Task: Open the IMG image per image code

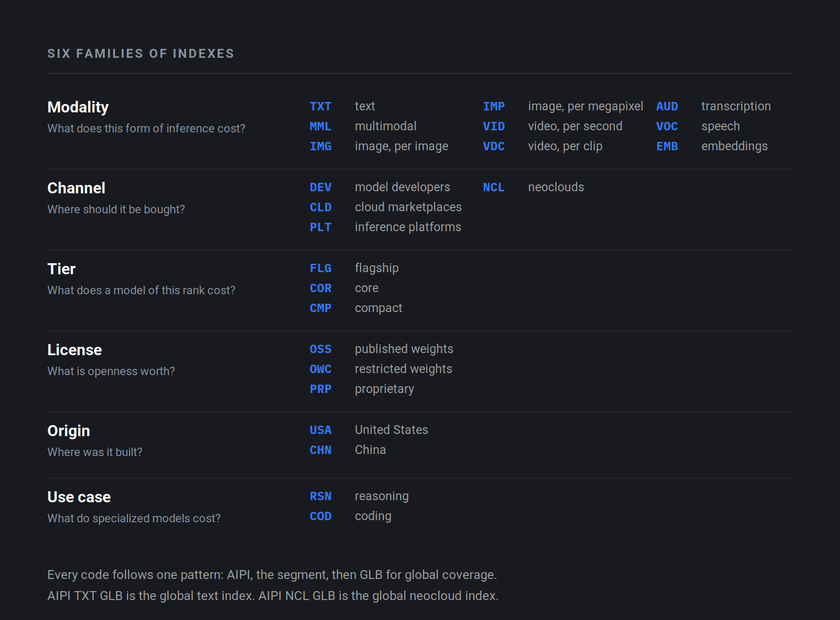Action: pos(320,146)
